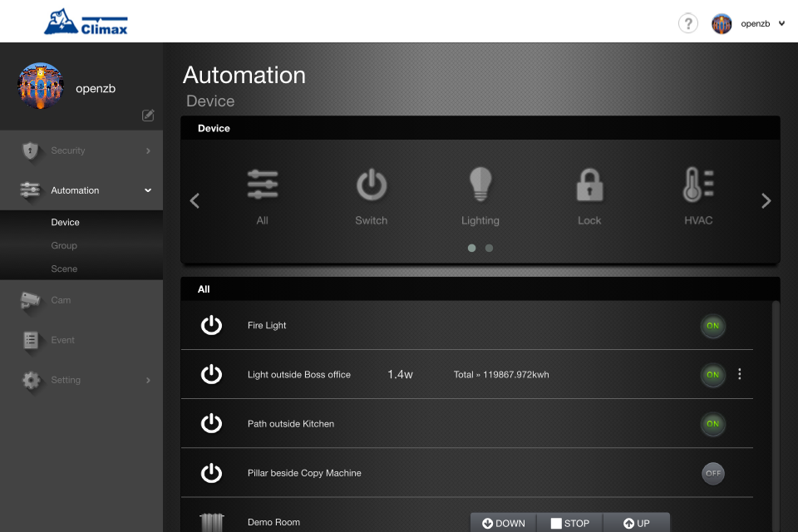Image resolution: width=798 pixels, height=532 pixels.
Task: Click the Light outside Boss office name
Action: 299,375
